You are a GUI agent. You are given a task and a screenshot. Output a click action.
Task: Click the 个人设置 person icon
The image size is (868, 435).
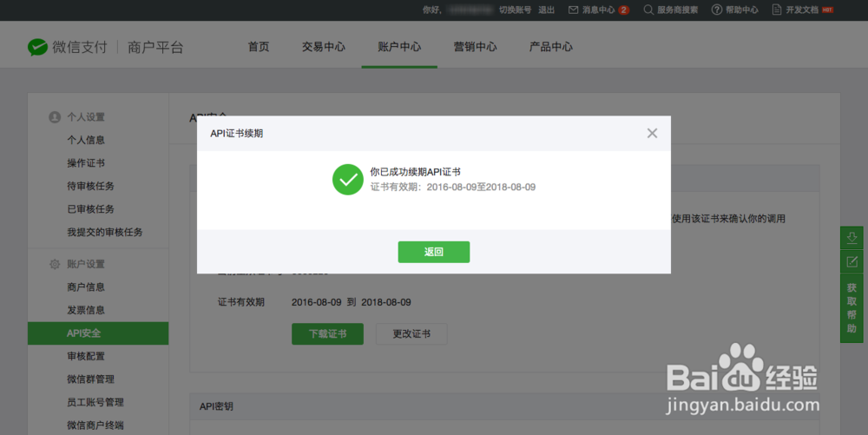click(54, 116)
